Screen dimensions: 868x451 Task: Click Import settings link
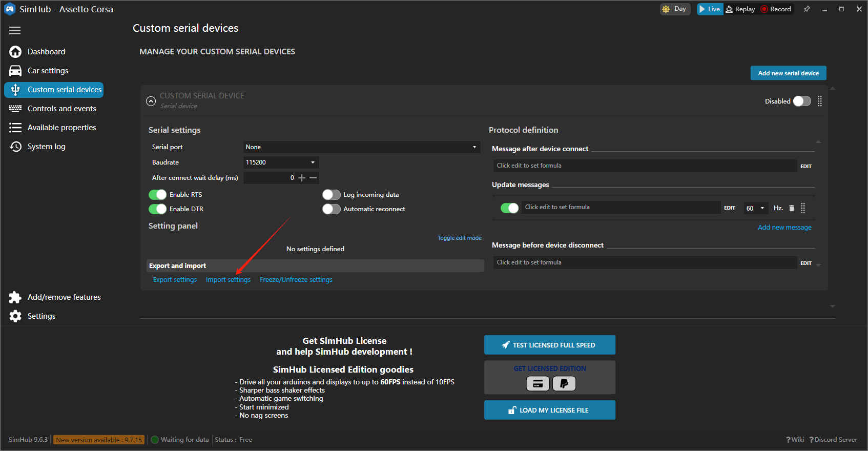click(x=229, y=280)
